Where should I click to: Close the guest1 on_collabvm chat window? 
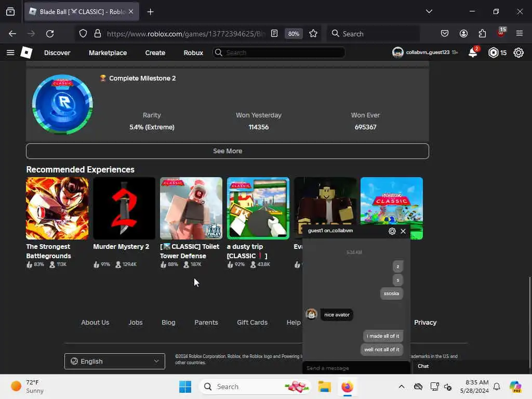click(403, 231)
